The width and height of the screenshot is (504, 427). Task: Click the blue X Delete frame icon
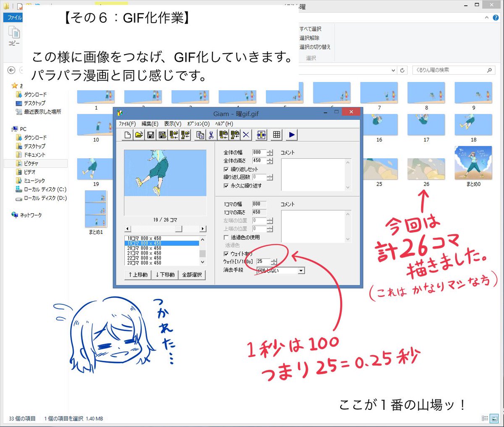click(246, 135)
